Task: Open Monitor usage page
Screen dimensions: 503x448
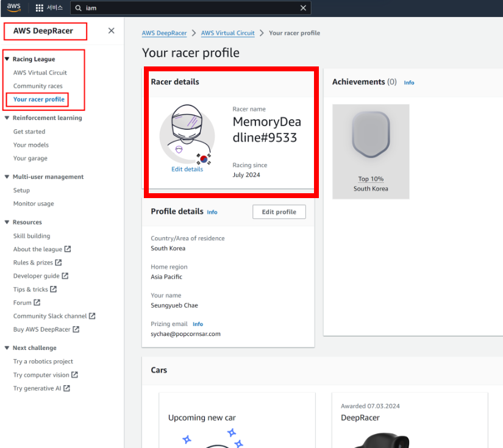Action: click(x=34, y=204)
